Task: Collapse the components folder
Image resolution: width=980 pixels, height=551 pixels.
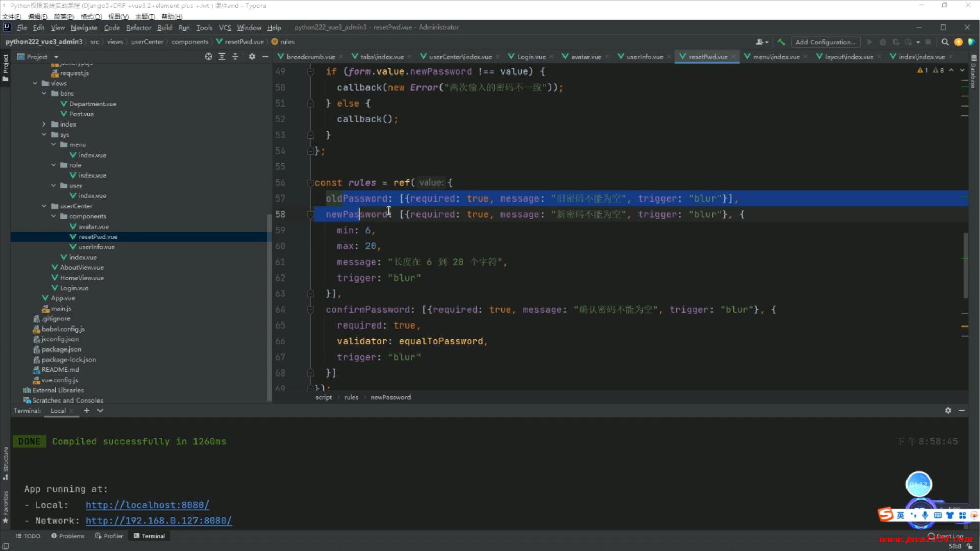Action: point(54,216)
